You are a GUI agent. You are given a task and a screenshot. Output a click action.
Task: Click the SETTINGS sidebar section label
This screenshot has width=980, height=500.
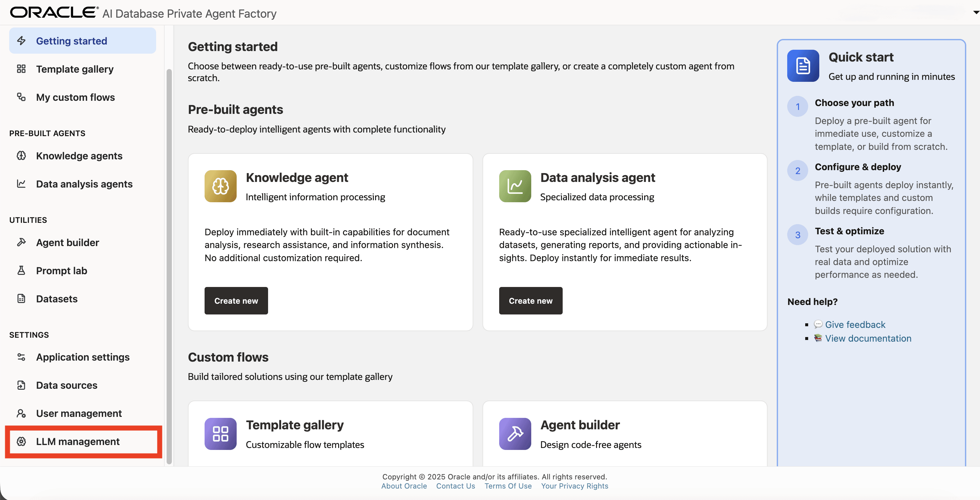click(29, 335)
